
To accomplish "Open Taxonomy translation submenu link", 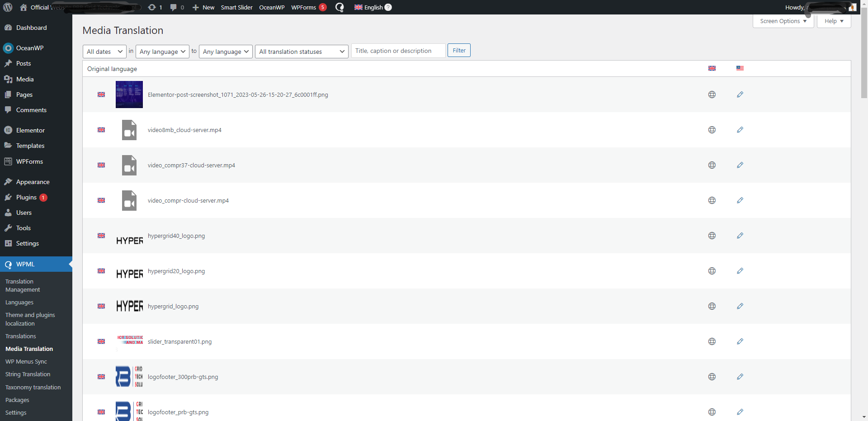I will coord(33,387).
